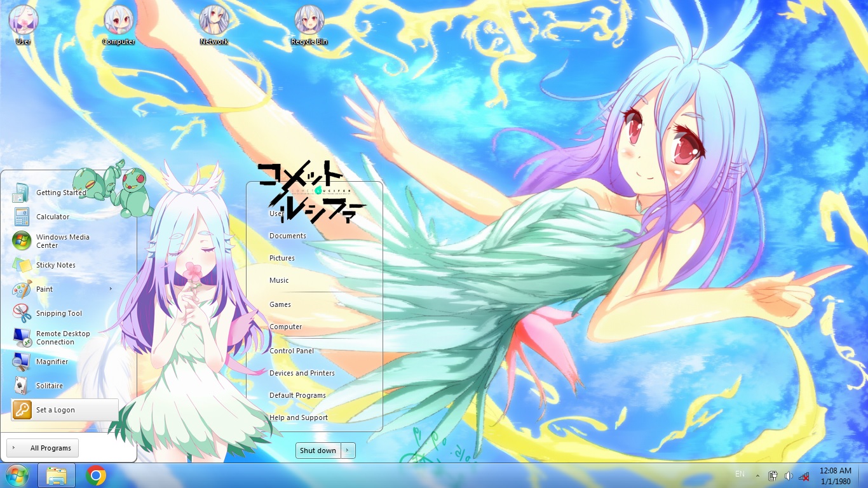
Task: Open User folder in Start menu
Action: [276, 213]
